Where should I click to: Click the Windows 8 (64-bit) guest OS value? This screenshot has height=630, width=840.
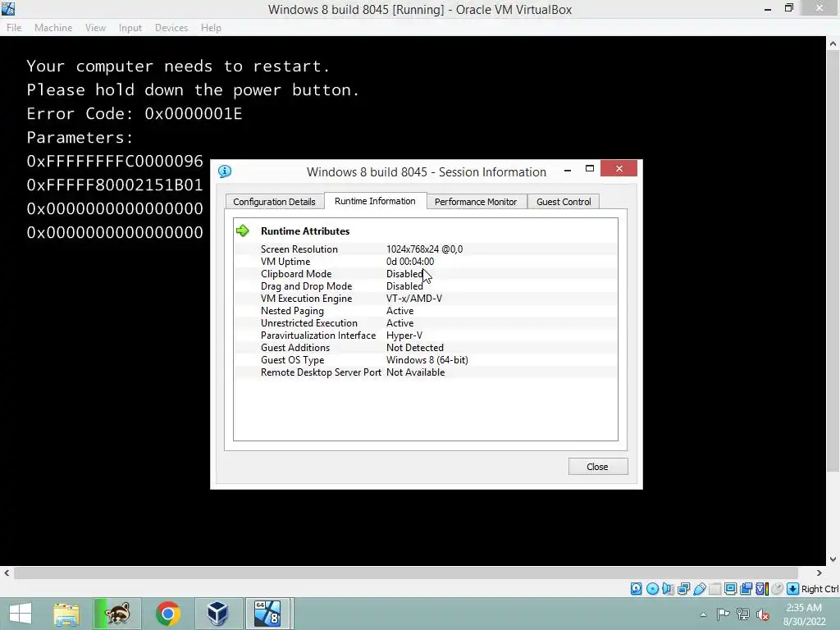pyautogui.click(x=427, y=360)
